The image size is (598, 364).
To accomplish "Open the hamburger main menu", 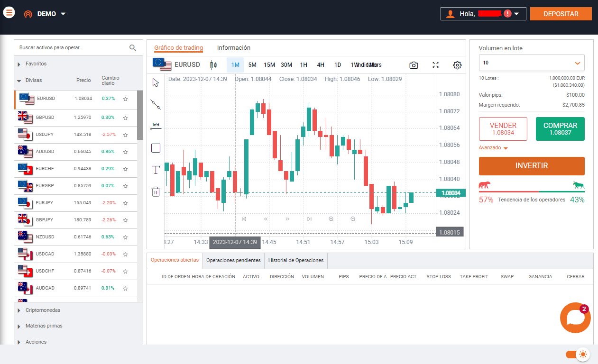I will pyautogui.click(x=9, y=13).
